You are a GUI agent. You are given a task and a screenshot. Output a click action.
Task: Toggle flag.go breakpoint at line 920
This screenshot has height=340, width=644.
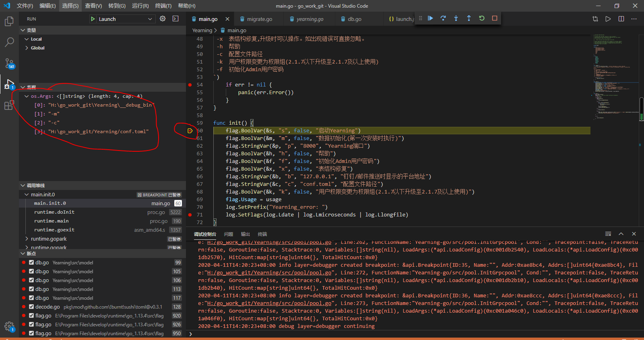click(31, 315)
